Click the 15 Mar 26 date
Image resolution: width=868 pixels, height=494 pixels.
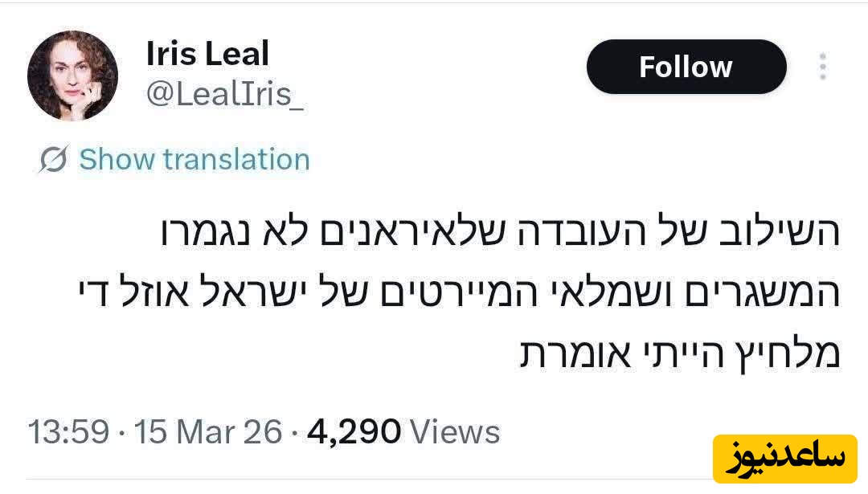point(208,432)
